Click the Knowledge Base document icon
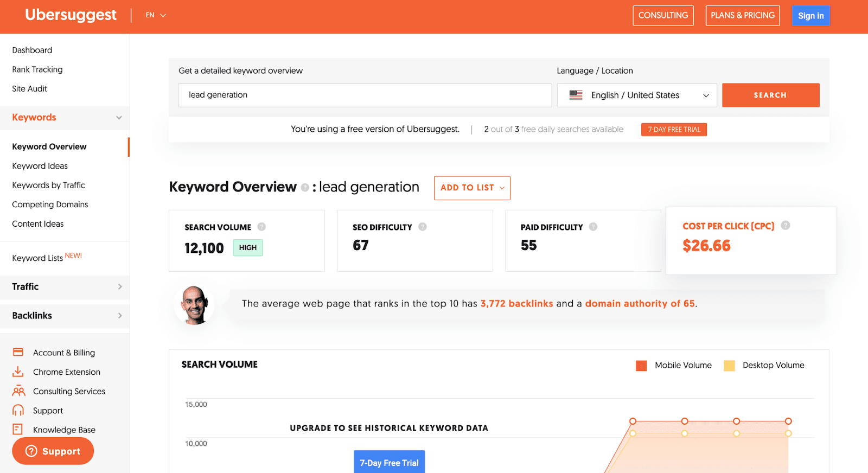The height and width of the screenshot is (473, 868). [x=18, y=430]
